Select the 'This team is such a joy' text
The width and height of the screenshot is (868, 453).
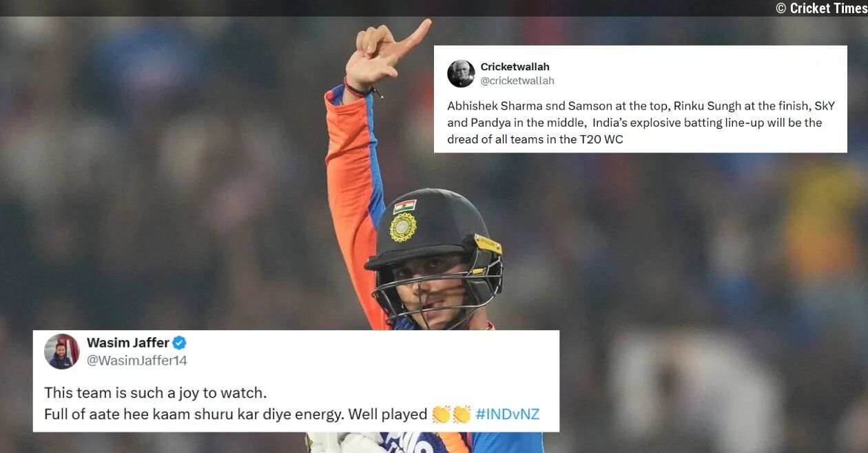click(x=155, y=393)
